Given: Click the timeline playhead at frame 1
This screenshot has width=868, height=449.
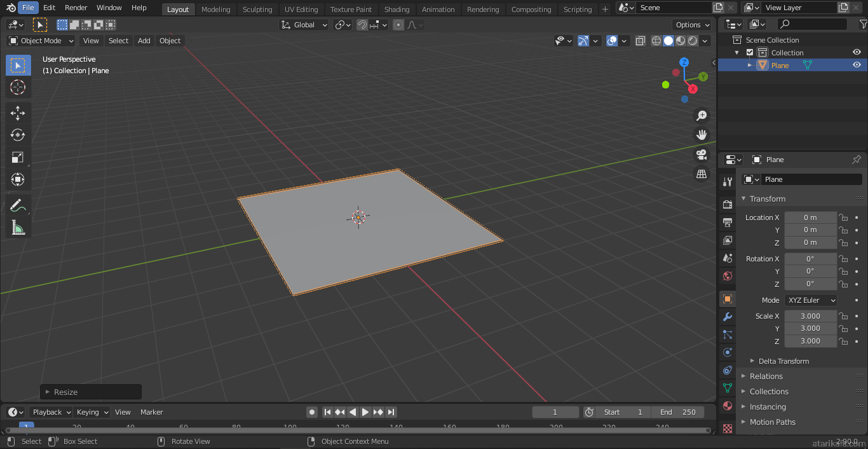Looking at the screenshot, I should click(x=26, y=425).
